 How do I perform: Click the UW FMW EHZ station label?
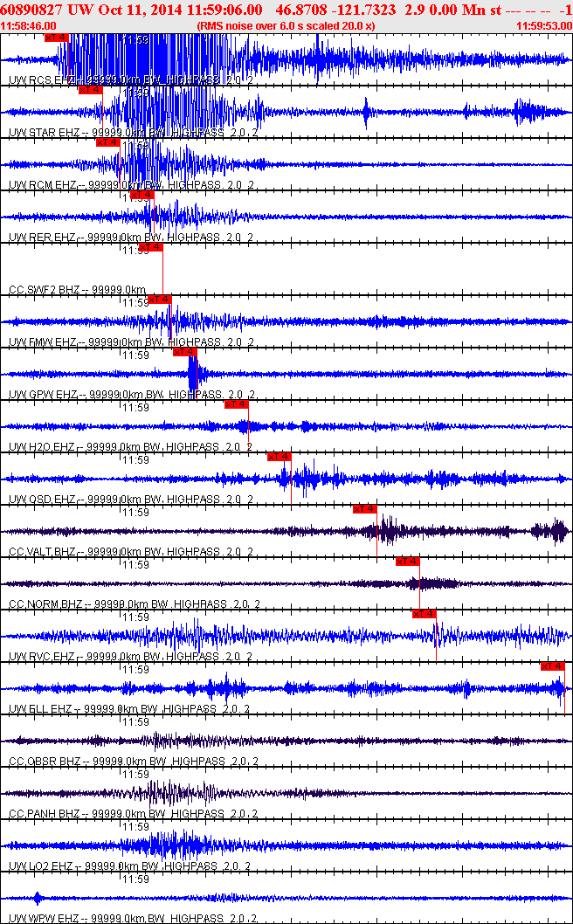pos(43,342)
